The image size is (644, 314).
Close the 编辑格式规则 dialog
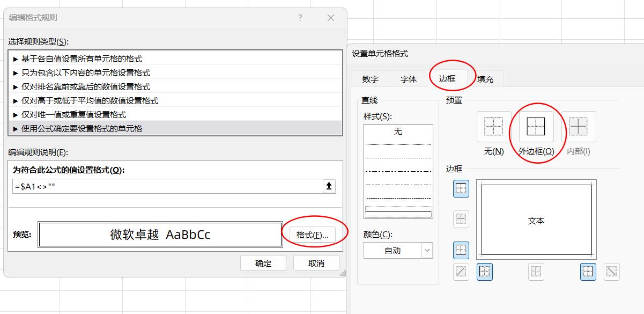coord(331,18)
